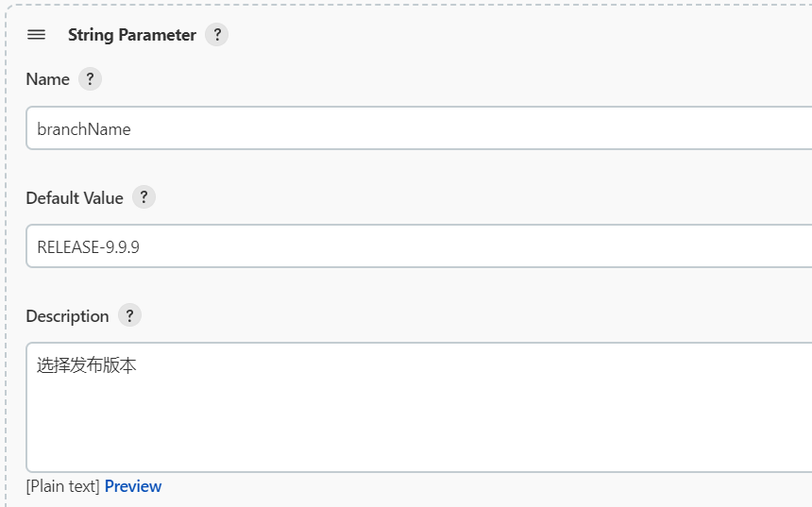
Task: Grab the String Parameter drag handle icon
Action: coord(36,35)
